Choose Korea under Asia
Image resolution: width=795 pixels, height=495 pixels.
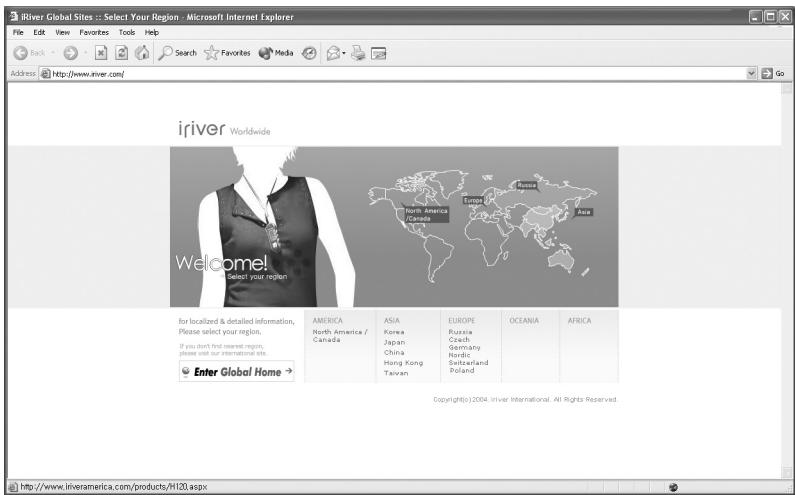(394, 332)
